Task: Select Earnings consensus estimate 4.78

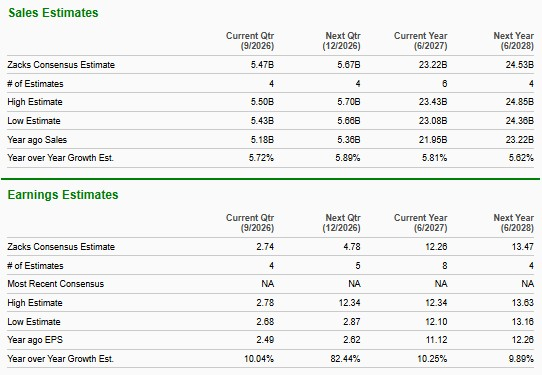Action: [x=352, y=247]
